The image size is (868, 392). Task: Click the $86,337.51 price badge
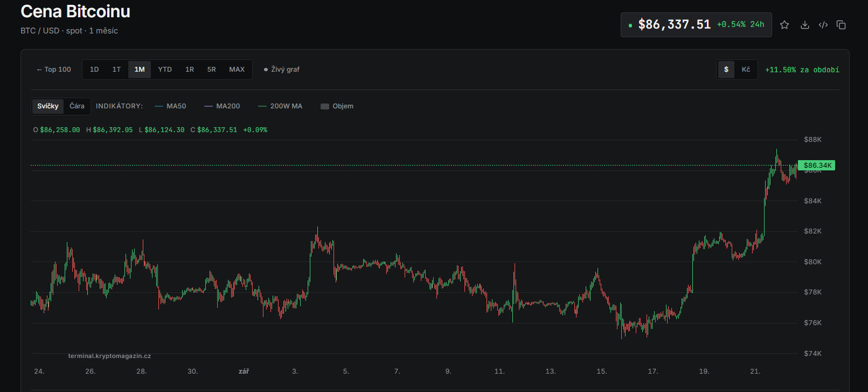[x=696, y=25]
